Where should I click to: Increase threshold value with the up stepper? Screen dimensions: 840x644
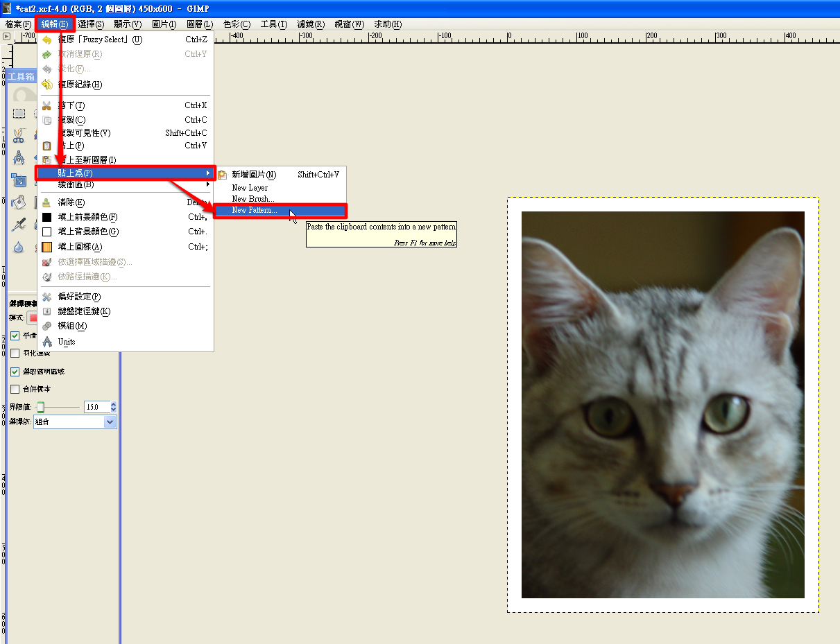[x=114, y=404]
